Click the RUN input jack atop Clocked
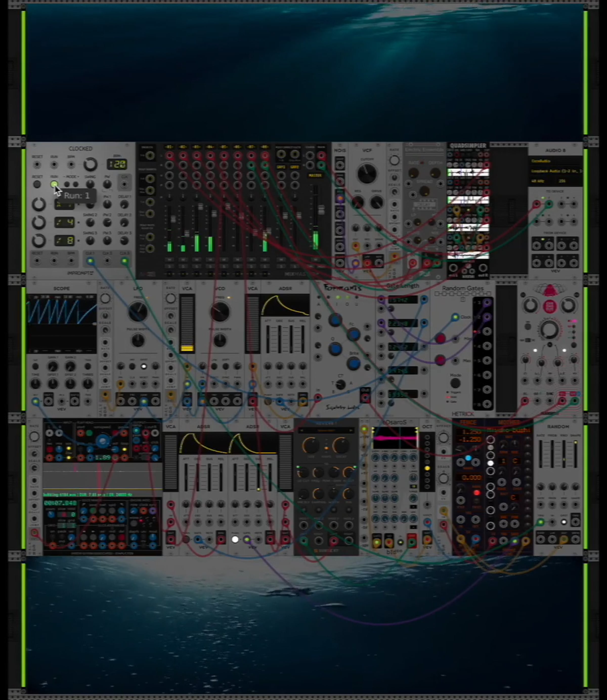This screenshot has width=607, height=700. [54, 165]
